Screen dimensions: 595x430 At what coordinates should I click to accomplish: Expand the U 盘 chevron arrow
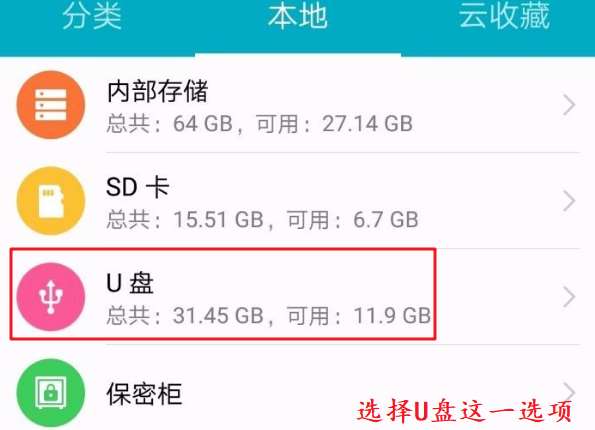point(568,297)
